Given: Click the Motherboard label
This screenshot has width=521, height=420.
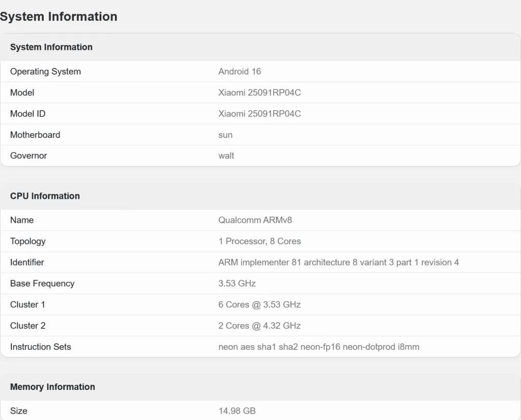Looking at the screenshot, I should 35,135.
